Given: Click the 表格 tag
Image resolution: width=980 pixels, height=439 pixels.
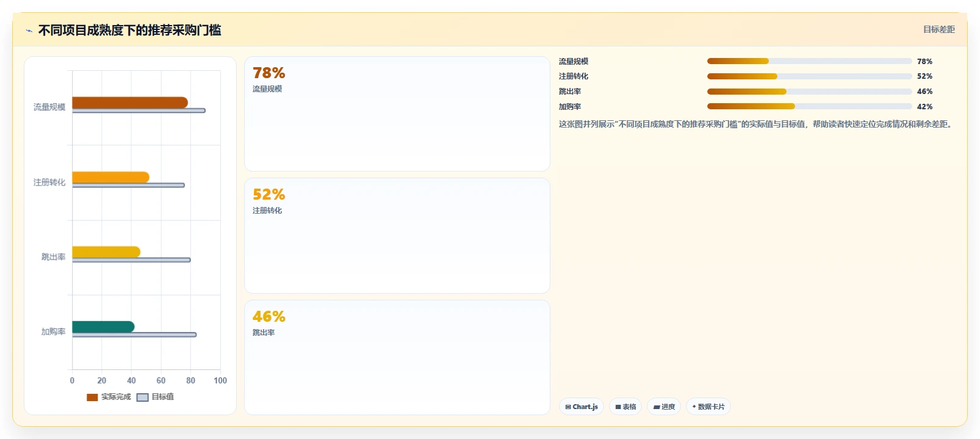Looking at the screenshot, I should pos(625,407).
